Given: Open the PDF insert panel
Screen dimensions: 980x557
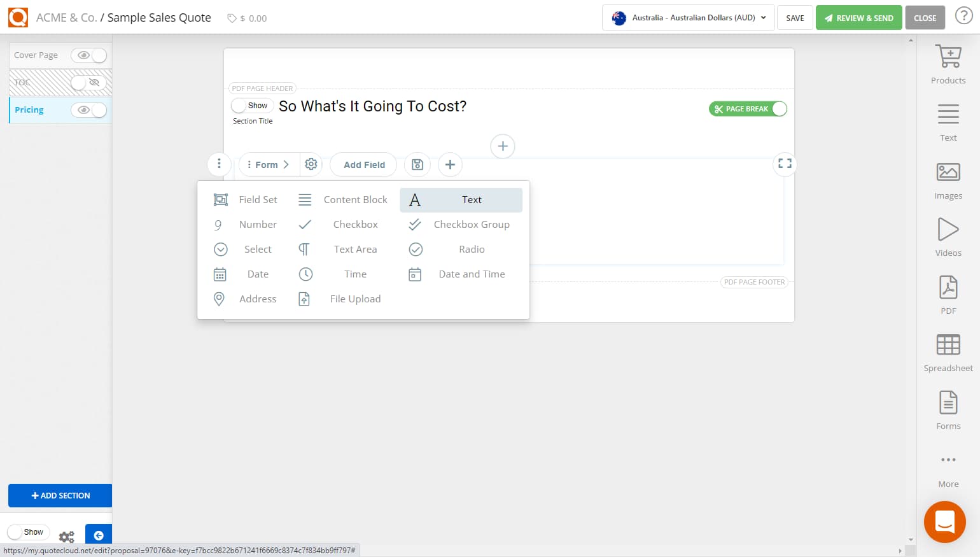Looking at the screenshot, I should (948, 293).
